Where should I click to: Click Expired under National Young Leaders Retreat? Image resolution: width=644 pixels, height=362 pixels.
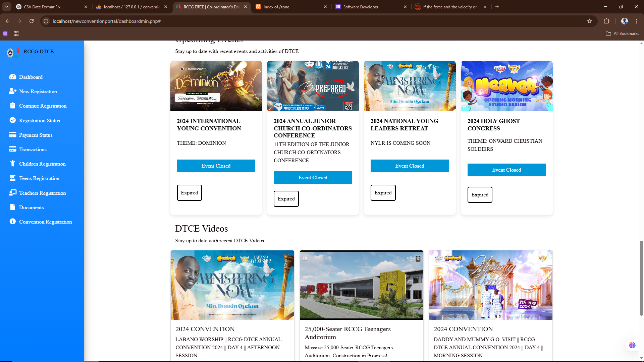click(383, 193)
